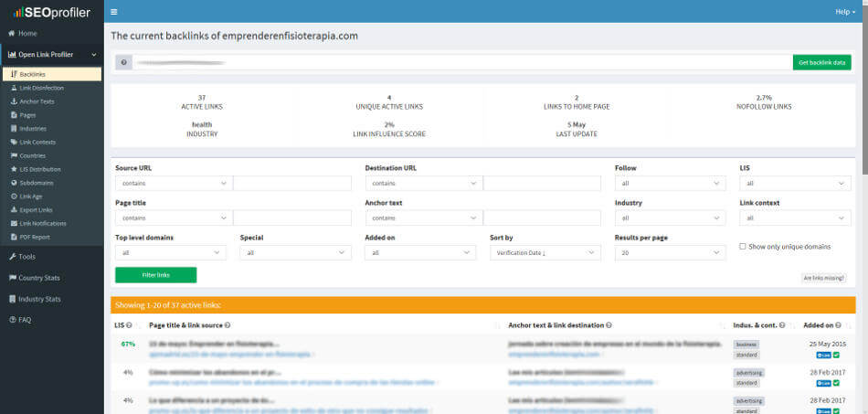Click help icon next to Anchor text & link destination

click(609, 325)
